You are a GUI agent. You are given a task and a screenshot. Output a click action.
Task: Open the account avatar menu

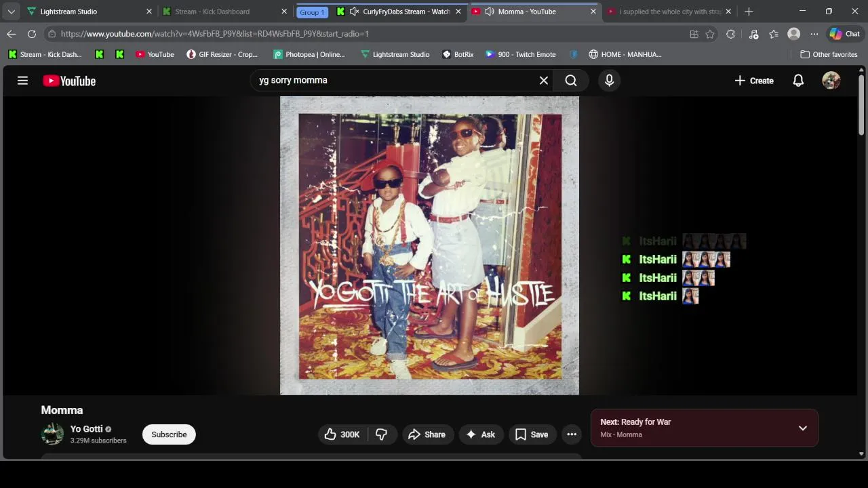click(831, 81)
